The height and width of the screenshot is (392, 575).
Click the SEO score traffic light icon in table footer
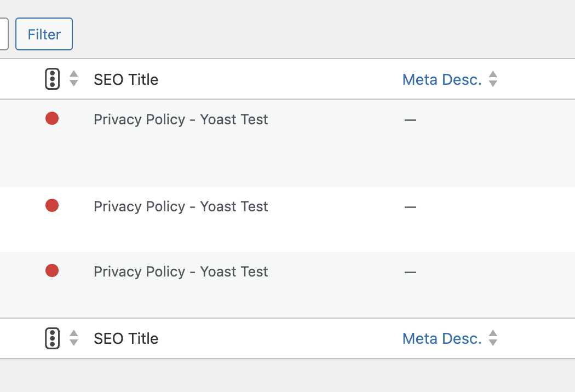pyautogui.click(x=52, y=338)
